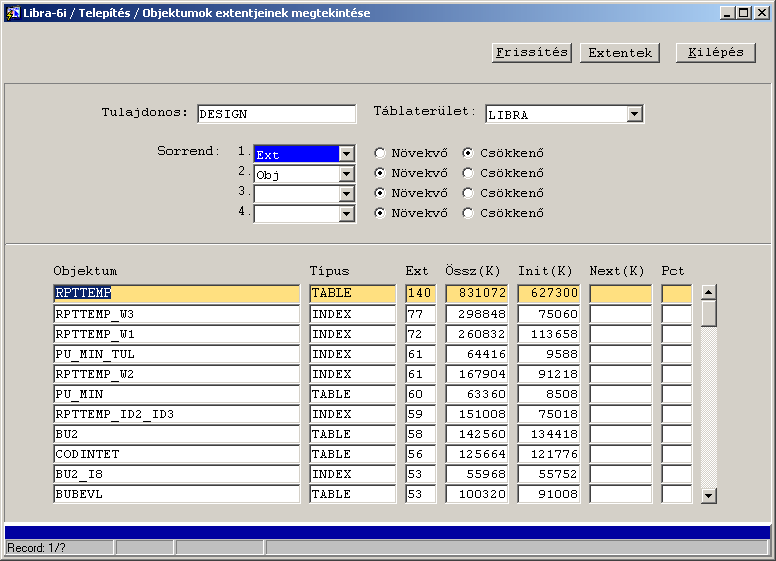The width and height of the screenshot is (776, 561).
Task: Select Csökkenő for sort order 2
Action: pos(468,173)
